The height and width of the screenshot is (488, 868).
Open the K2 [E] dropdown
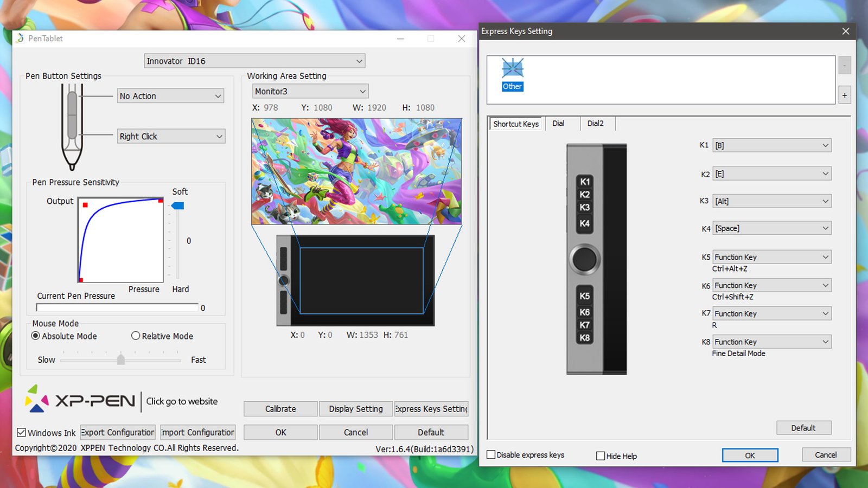click(x=772, y=174)
